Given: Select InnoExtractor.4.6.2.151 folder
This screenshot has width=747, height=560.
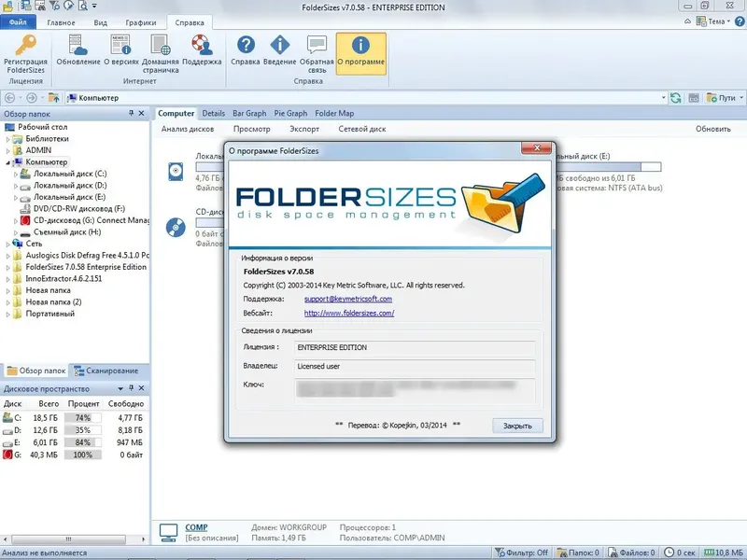Looking at the screenshot, I should 63,278.
